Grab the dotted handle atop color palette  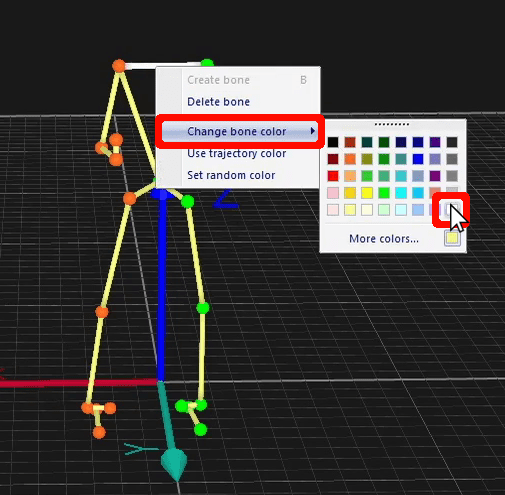coord(392,124)
